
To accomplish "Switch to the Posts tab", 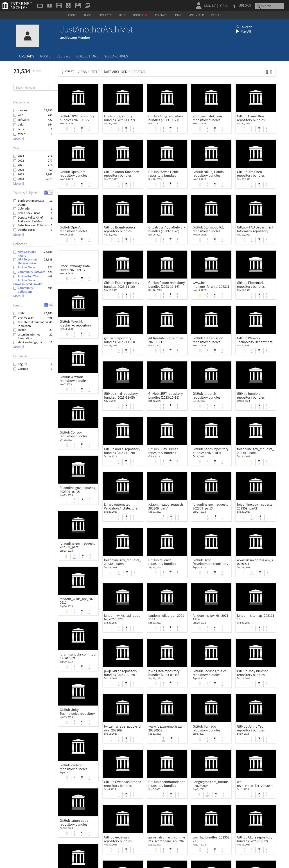I will click(x=45, y=56).
